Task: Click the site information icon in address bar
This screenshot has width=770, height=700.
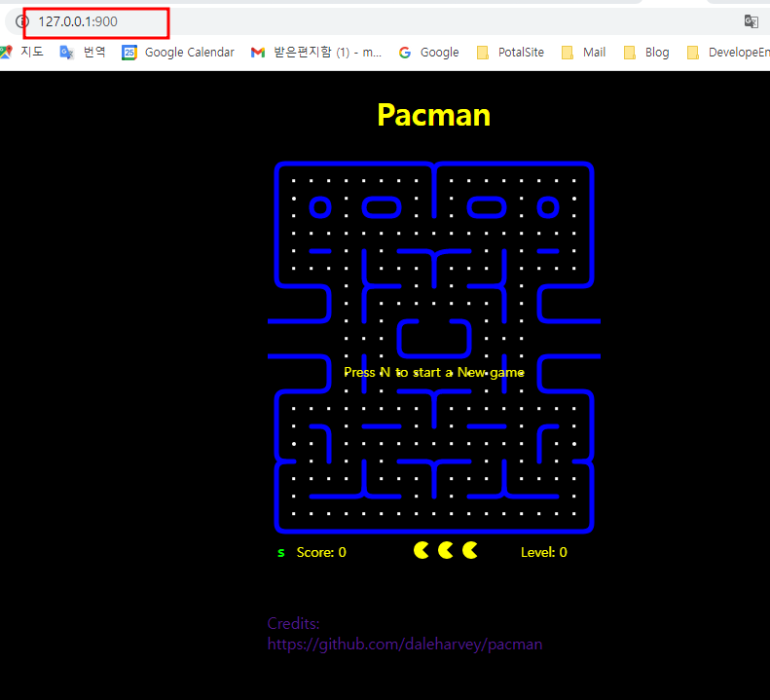Action: pos(21,21)
